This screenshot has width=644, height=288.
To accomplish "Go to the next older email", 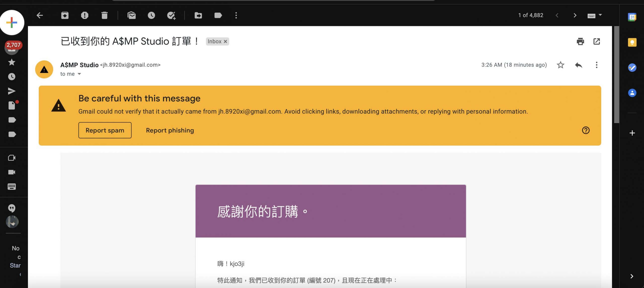I will coord(575,15).
